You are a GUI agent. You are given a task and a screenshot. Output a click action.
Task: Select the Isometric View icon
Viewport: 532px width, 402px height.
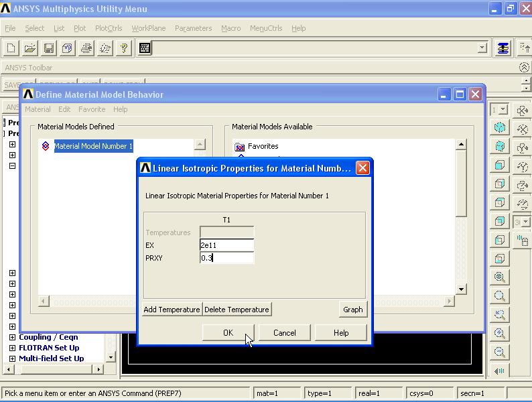pos(500,127)
